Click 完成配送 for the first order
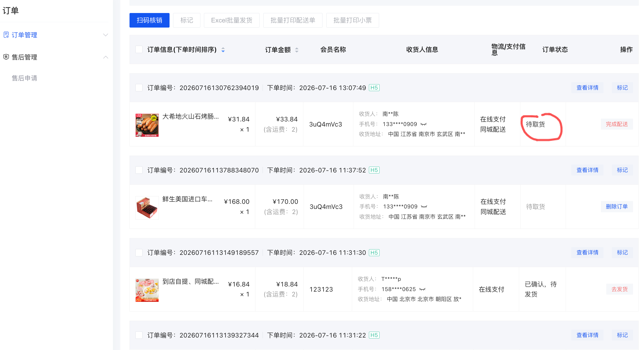The width and height of the screenshot is (644, 350). 617,124
